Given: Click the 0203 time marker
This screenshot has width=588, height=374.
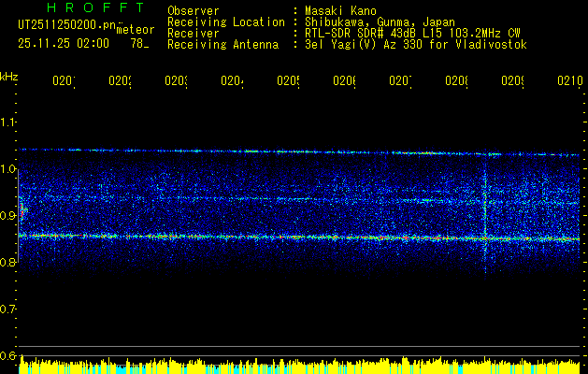Looking at the screenshot, I should pos(177,80).
